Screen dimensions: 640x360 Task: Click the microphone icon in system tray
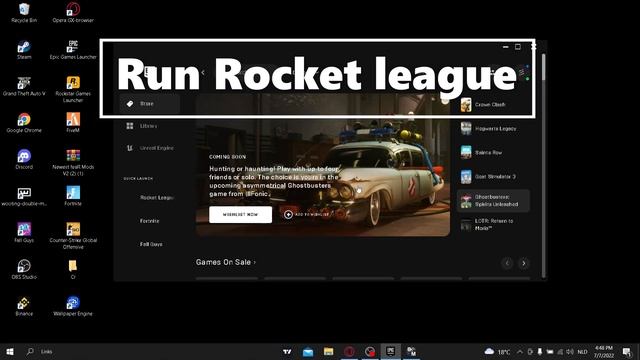540,351
